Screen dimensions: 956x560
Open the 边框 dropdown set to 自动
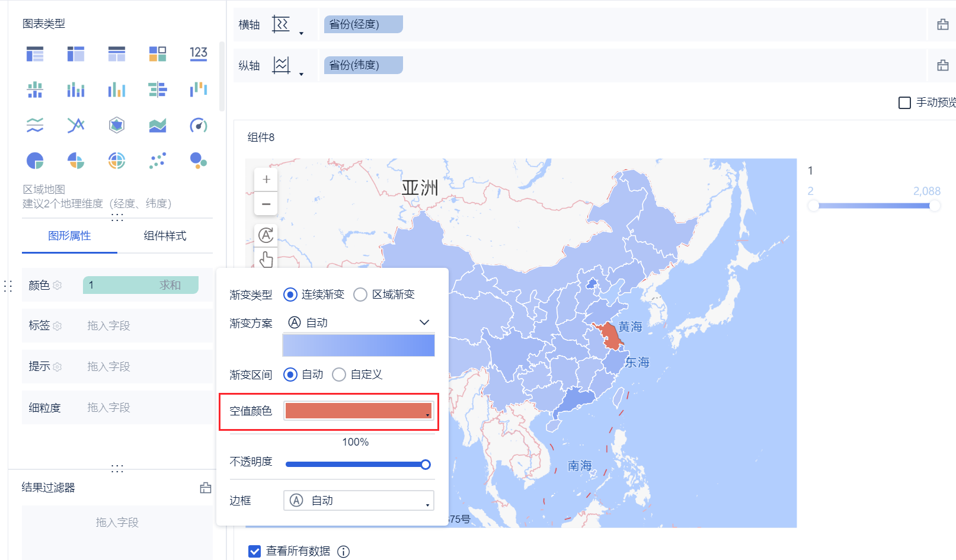point(359,501)
